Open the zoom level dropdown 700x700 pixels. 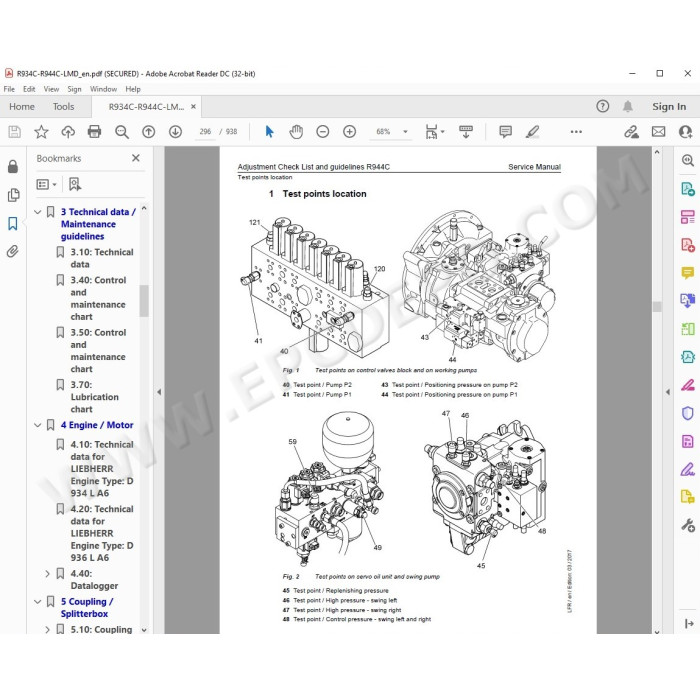(405, 132)
